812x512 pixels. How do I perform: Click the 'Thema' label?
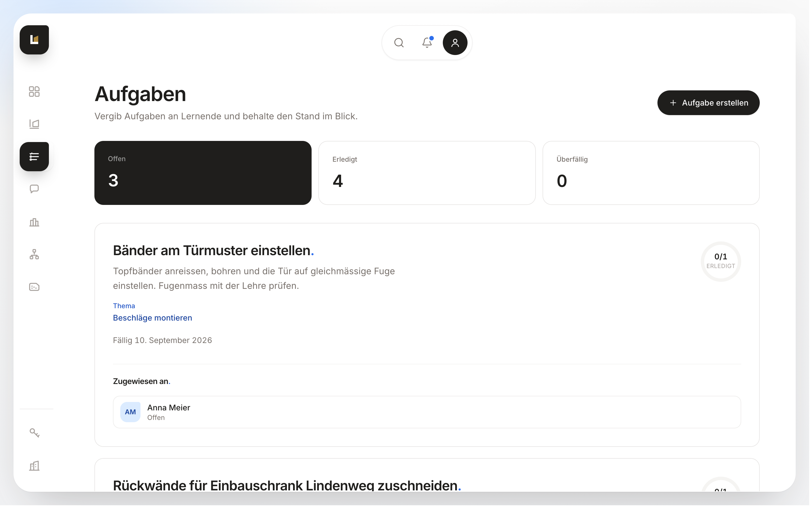click(x=124, y=306)
